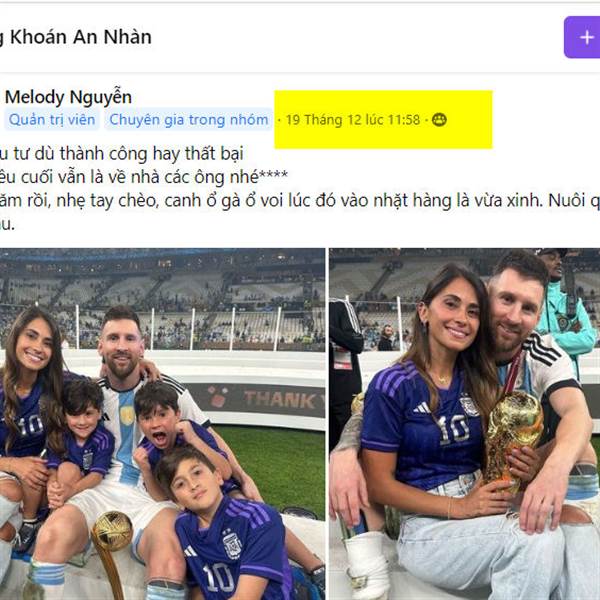The width and height of the screenshot is (600, 600).
Task: Click the post text about đầu tư
Action: click(x=122, y=153)
